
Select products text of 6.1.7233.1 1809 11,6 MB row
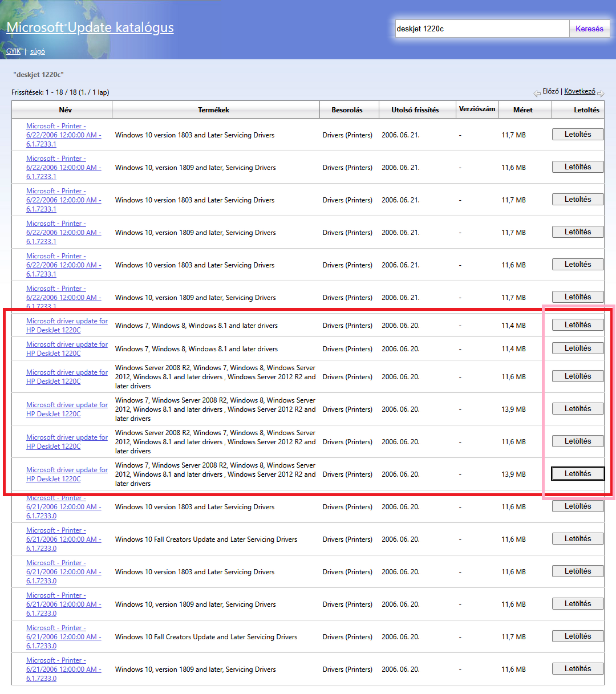(x=196, y=168)
